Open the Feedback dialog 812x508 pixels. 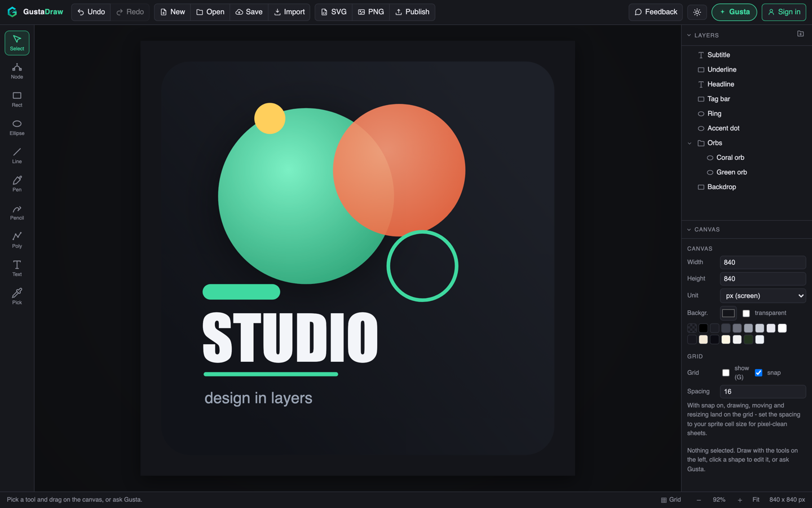656,12
